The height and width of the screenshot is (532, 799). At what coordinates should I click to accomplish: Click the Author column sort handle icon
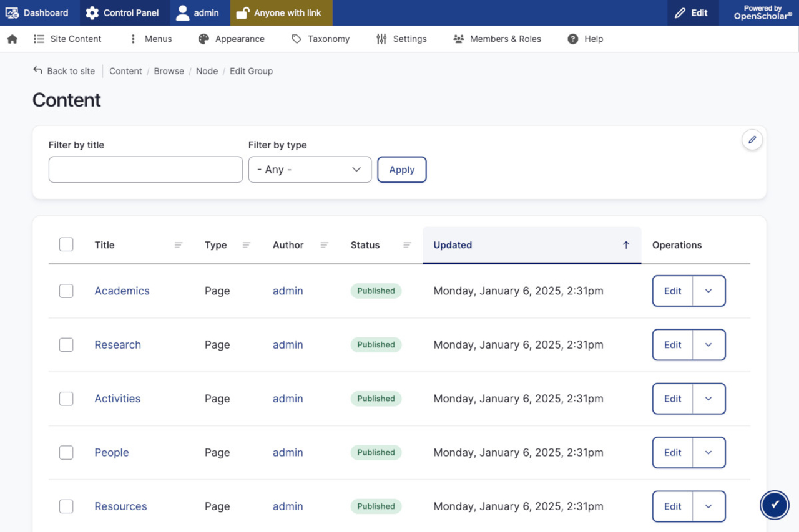(325, 245)
